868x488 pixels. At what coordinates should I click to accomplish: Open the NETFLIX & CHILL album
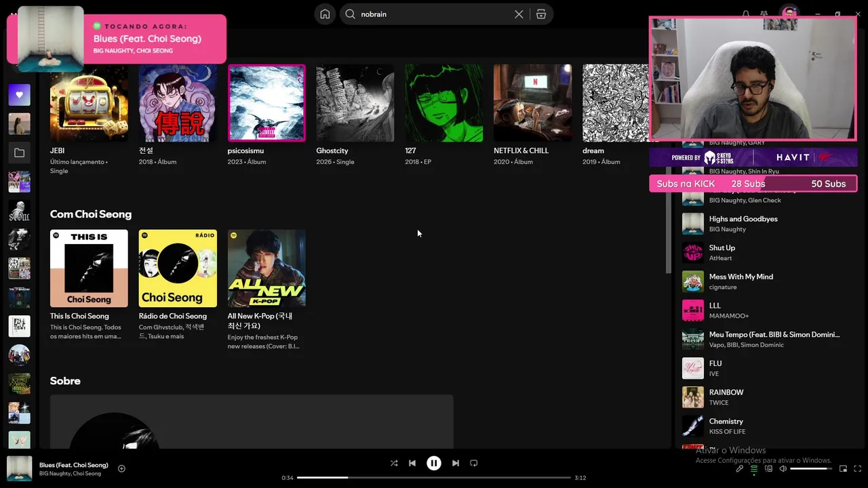point(533,103)
